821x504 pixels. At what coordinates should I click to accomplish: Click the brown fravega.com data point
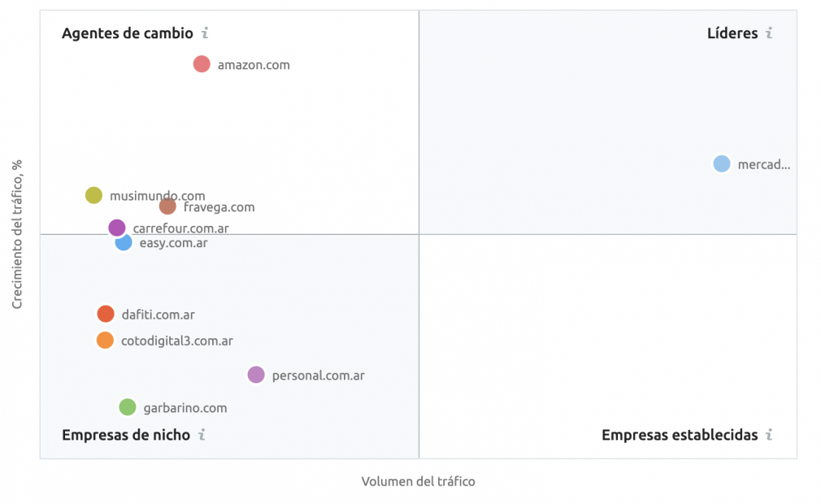point(167,206)
